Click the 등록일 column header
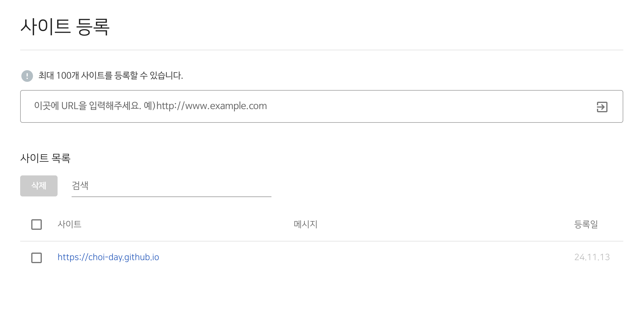644x321 pixels. [x=586, y=224]
